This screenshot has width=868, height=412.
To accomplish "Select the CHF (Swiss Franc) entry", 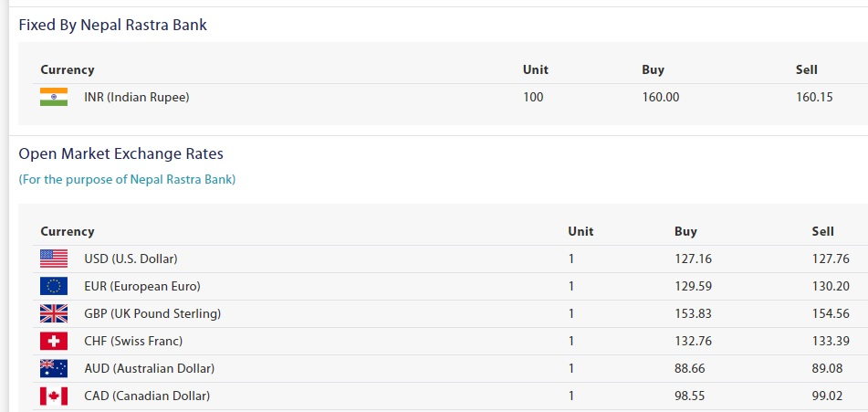I will coord(133,341).
